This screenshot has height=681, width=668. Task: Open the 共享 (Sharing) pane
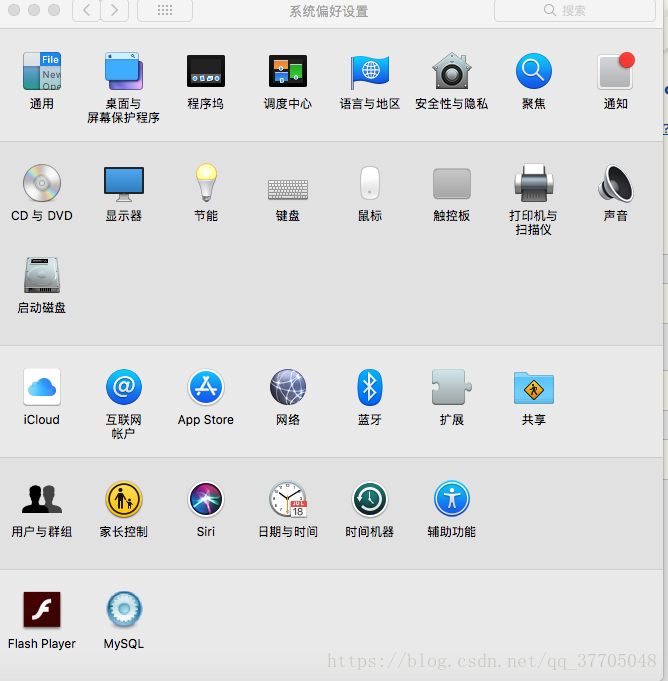point(534,388)
